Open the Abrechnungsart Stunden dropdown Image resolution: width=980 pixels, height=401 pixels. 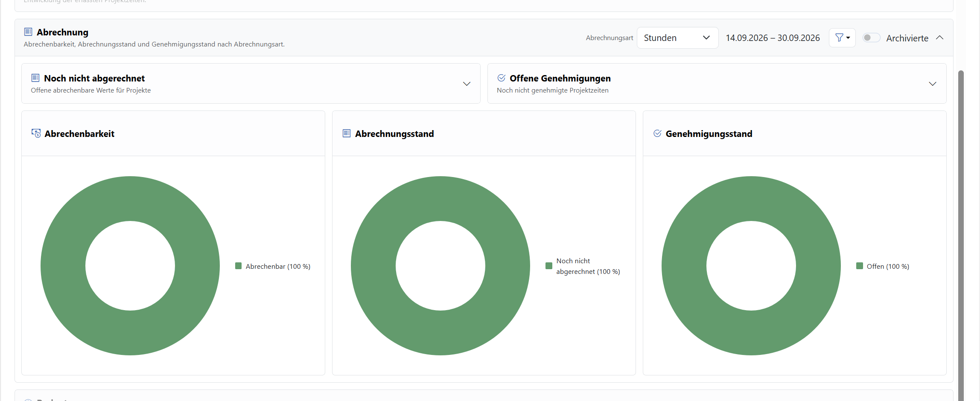coord(677,38)
